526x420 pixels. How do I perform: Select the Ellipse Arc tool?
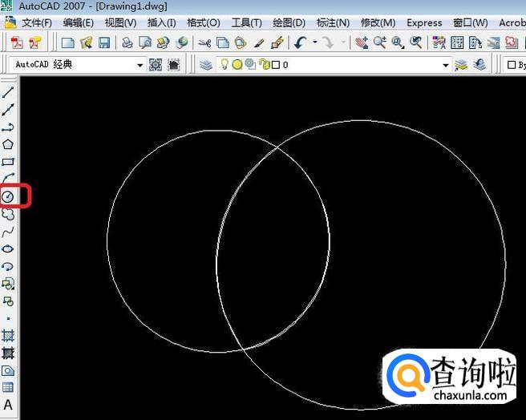point(8,266)
